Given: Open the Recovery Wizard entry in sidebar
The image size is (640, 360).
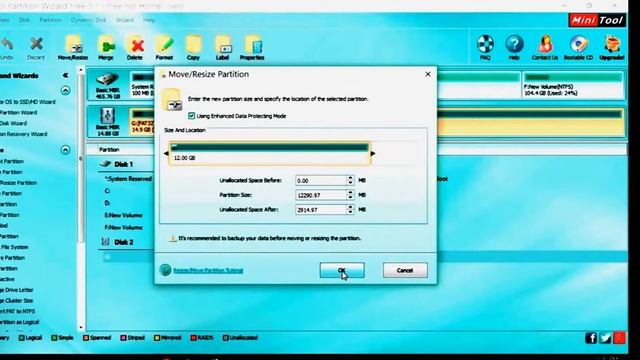Looking at the screenshot, I should [24, 134].
